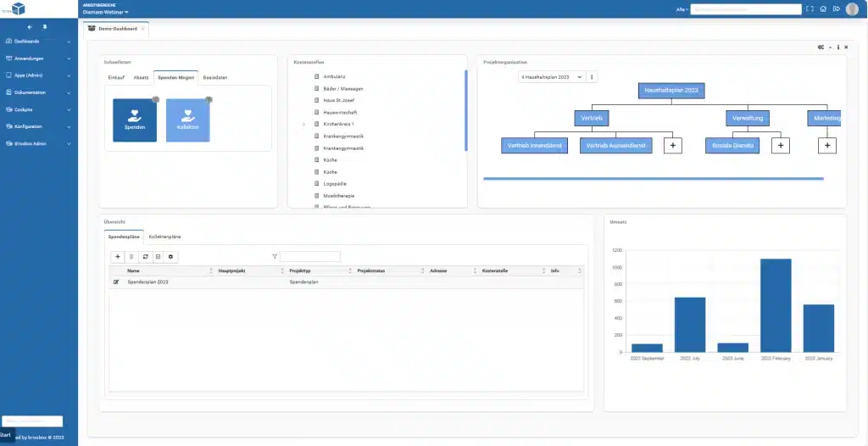The width and height of the screenshot is (868, 446).
Task: Open the 4 Haushaltsplan 2023 dropdown
Action: tap(551, 77)
